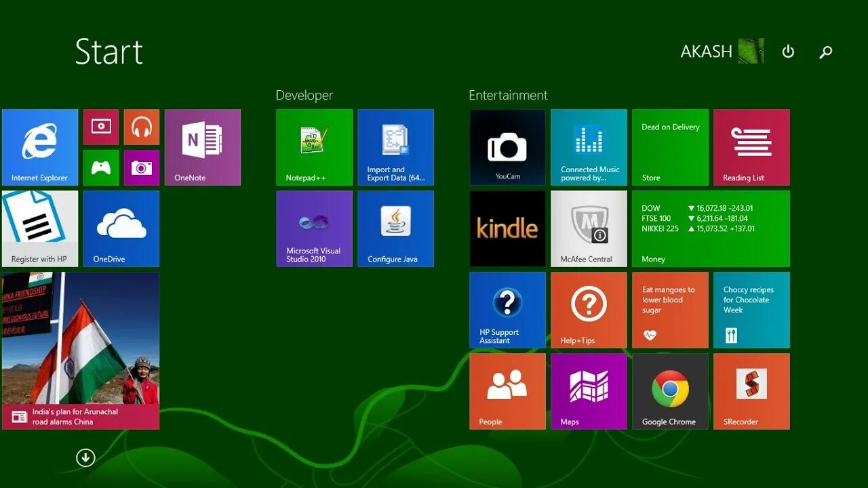Open the Connected Music tile
Viewport: 868px width, 488px height.
pyautogui.click(x=589, y=147)
